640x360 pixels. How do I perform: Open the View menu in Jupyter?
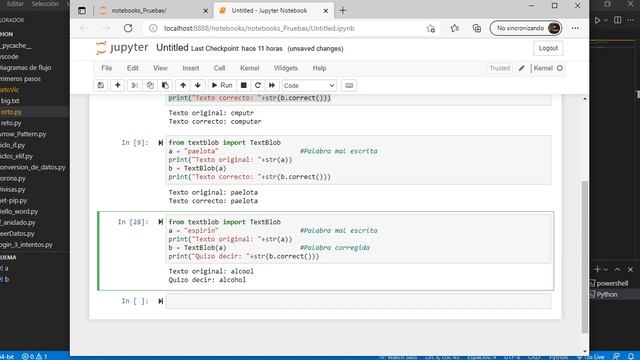click(160, 68)
